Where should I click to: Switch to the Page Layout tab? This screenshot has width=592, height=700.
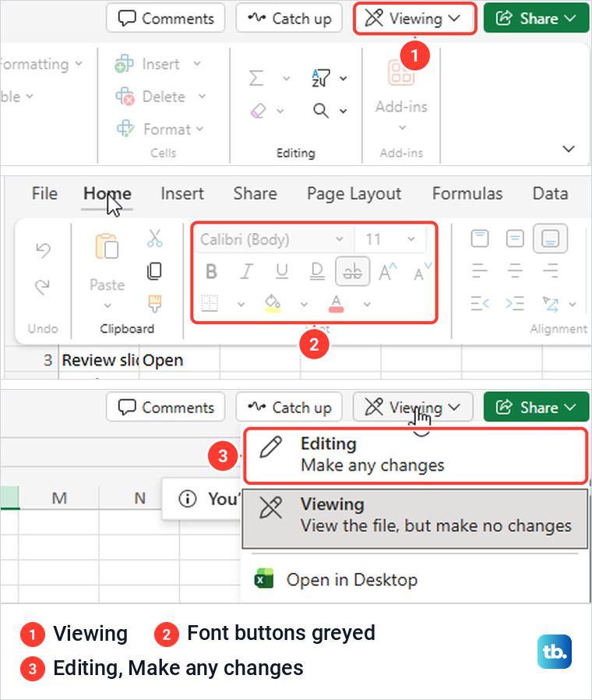click(x=354, y=194)
